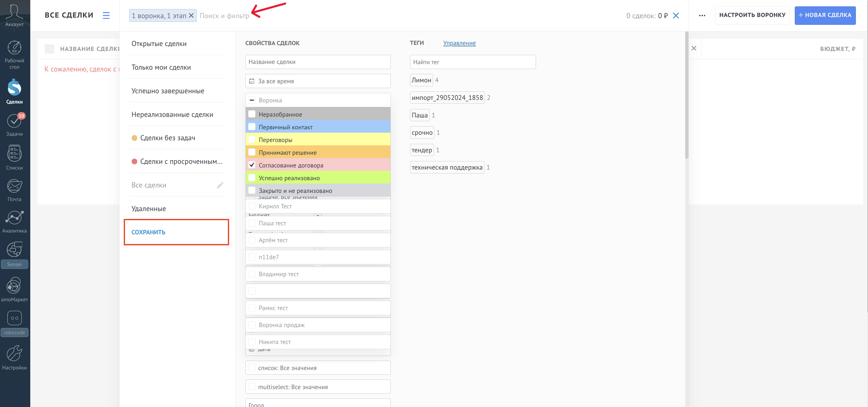Check the Неразобранное stage checkbox
This screenshot has width=868, height=407.
click(x=252, y=114)
